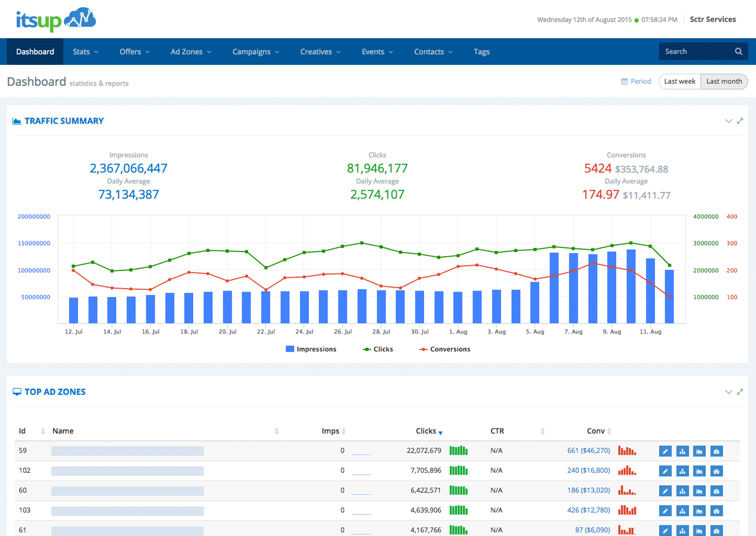Click the edit pencil icon for zone 59
Screen dimensions: 756x536
[x=665, y=452]
